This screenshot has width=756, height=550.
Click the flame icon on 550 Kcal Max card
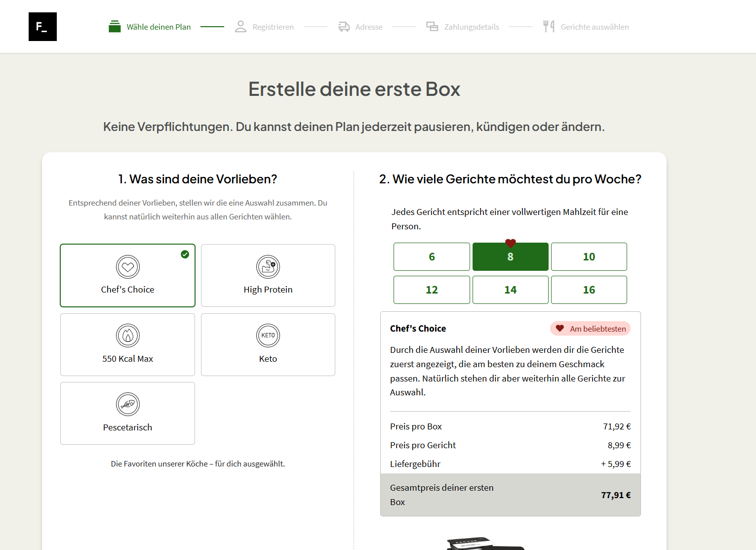[x=127, y=335]
